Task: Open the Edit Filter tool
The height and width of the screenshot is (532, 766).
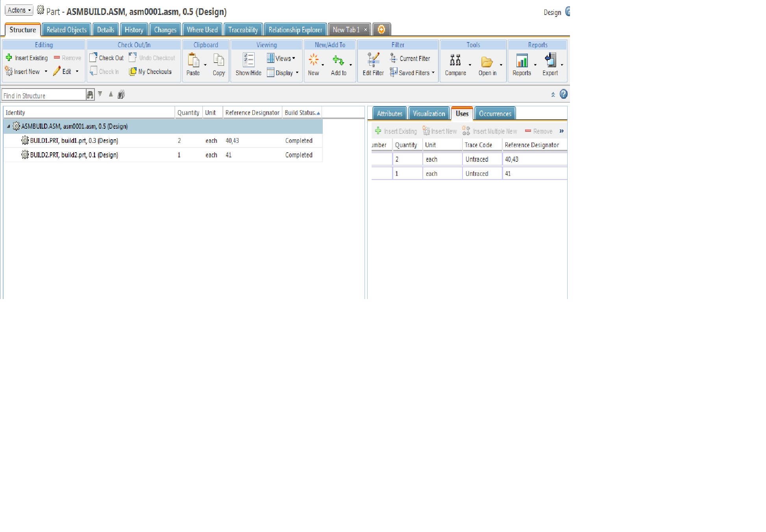Action: click(373, 60)
